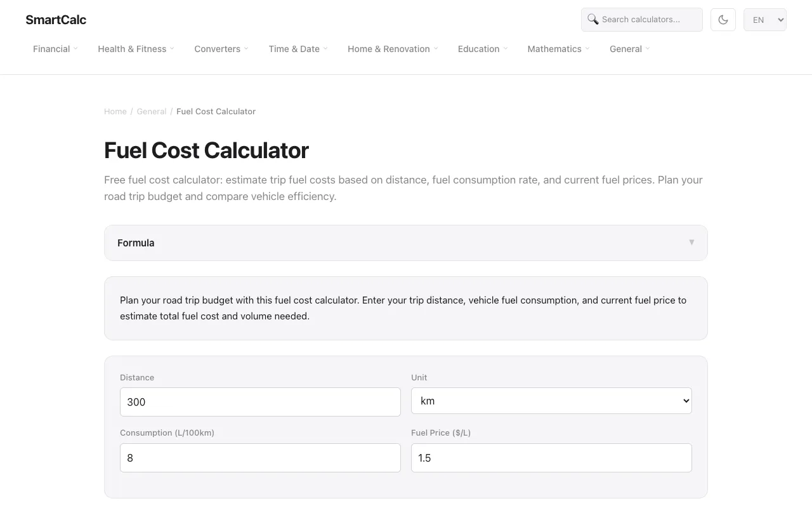Click the Unit field label

pyautogui.click(x=419, y=377)
